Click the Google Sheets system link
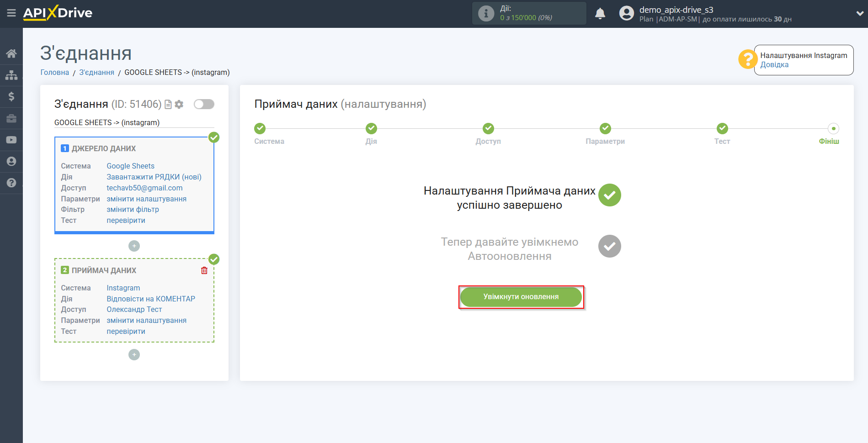 tap(130, 166)
